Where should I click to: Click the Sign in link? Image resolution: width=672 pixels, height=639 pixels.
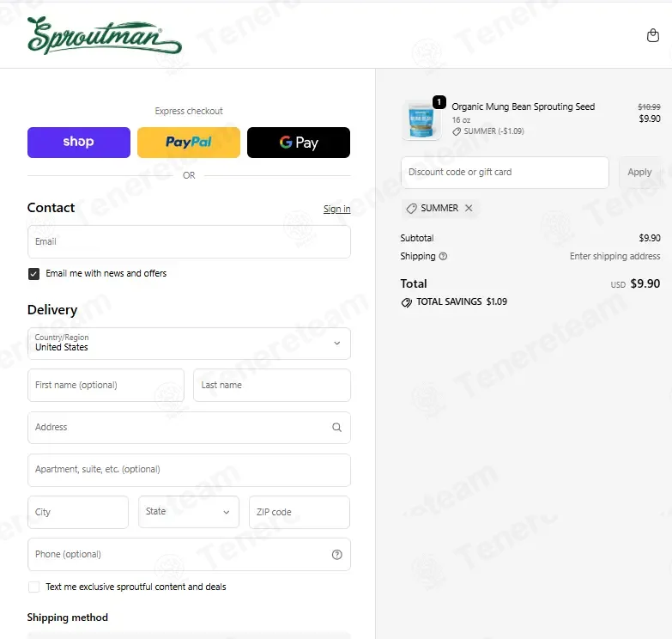point(336,209)
